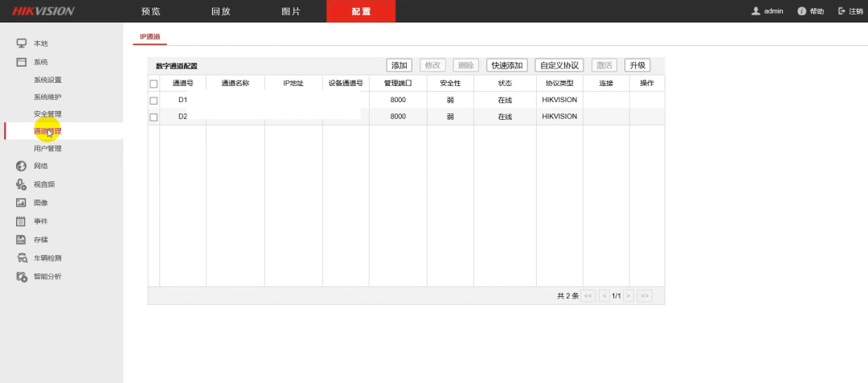Click the 网络 globe icon
This screenshot has height=383, width=868.
point(22,167)
